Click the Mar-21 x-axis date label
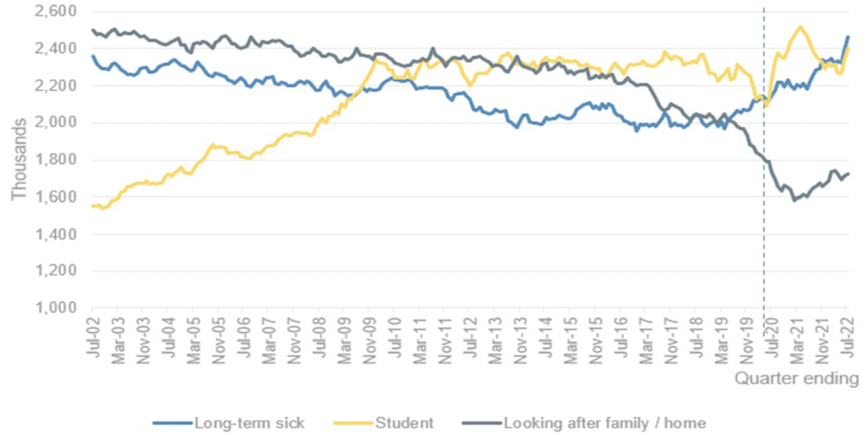 coord(797,339)
